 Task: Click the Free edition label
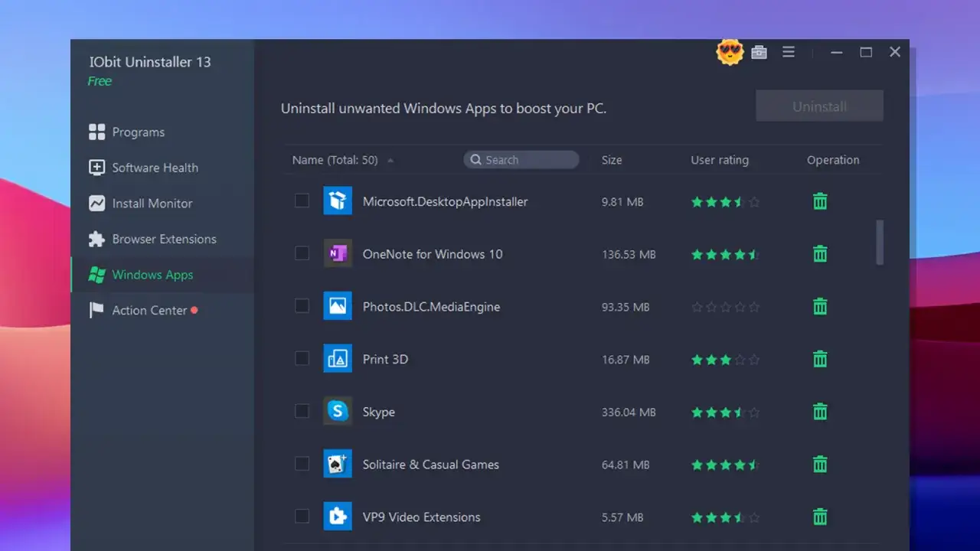point(100,81)
